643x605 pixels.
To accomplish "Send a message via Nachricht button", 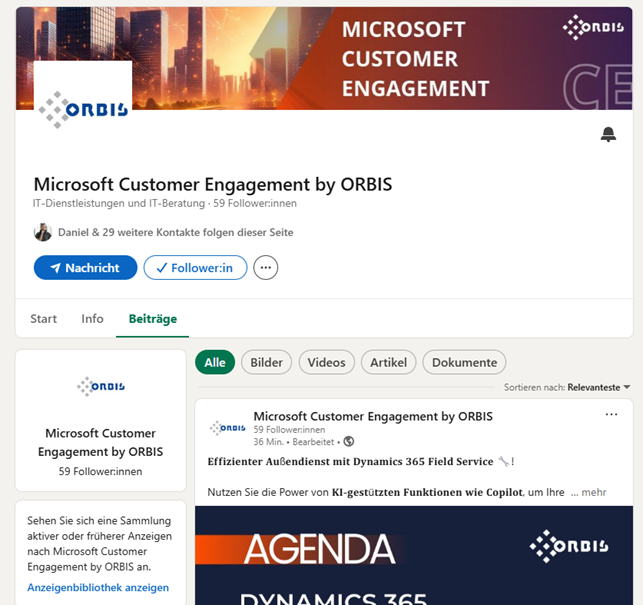I will [x=85, y=268].
